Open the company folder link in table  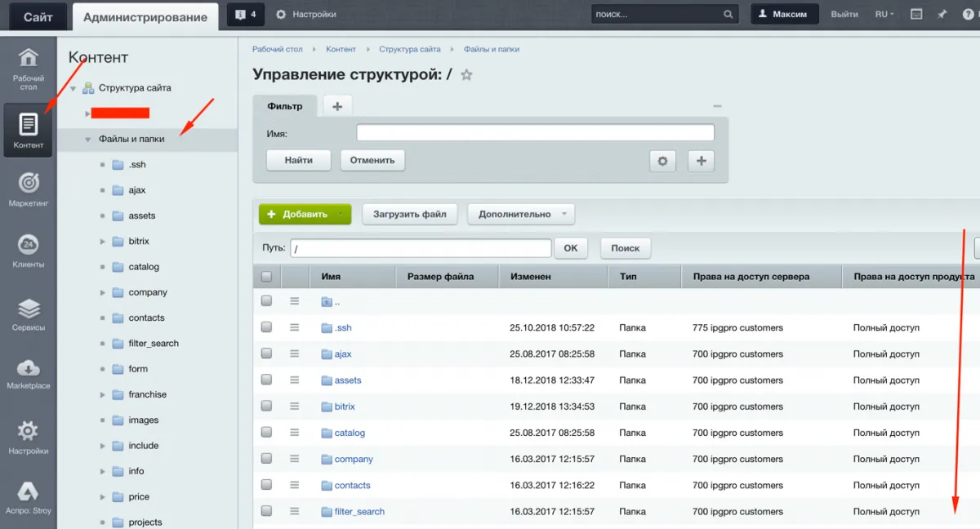pos(353,459)
